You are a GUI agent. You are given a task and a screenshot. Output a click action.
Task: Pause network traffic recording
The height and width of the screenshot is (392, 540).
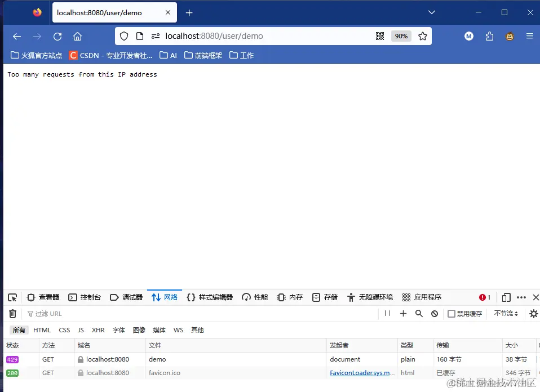click(x=388, y=314)
